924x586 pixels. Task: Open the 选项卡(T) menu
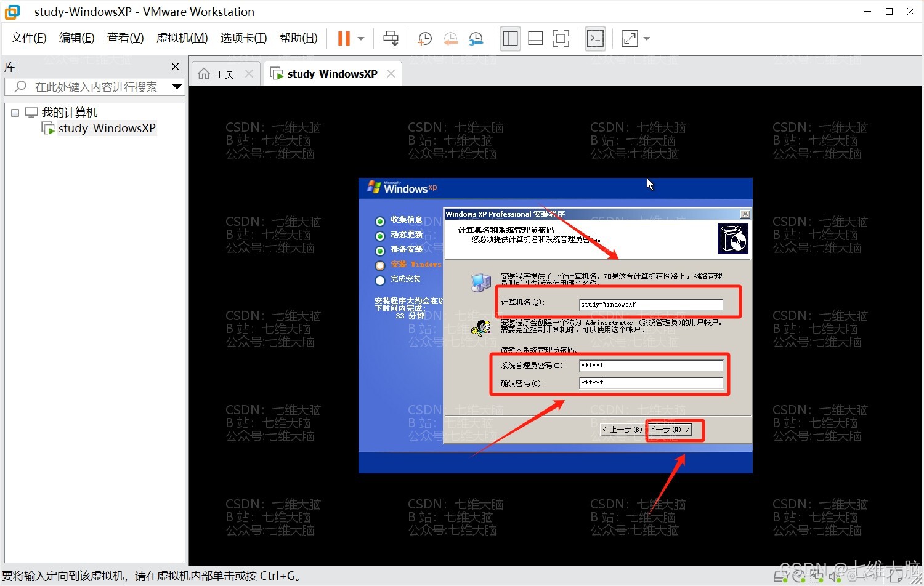pos(243,38)
